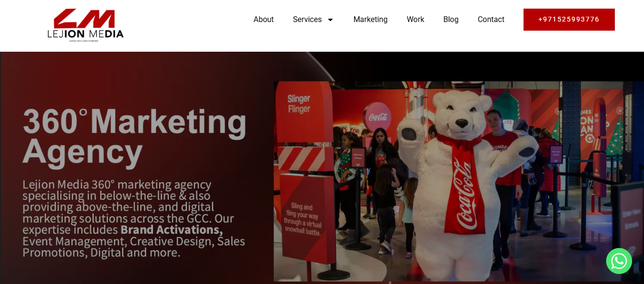
Task: Open the Marketing page link
Action: pos(371,20)
